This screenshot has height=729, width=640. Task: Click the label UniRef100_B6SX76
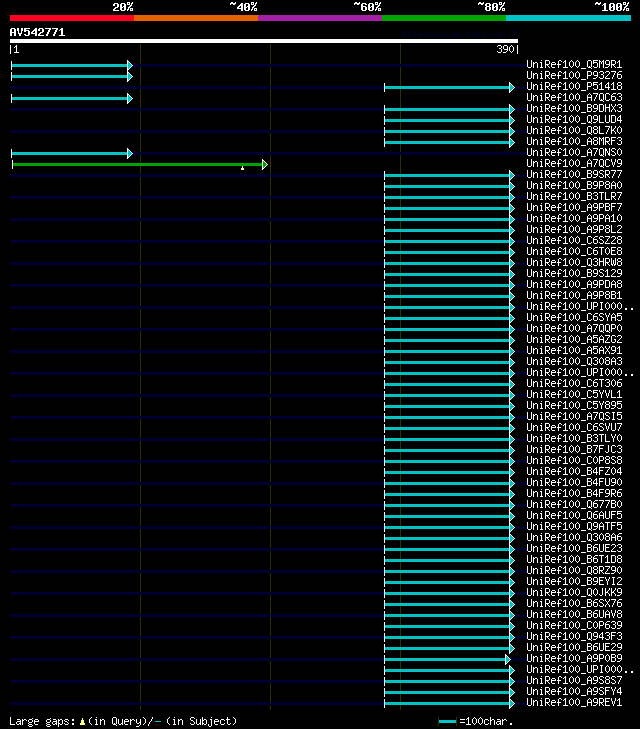click(x=574, y=603)
